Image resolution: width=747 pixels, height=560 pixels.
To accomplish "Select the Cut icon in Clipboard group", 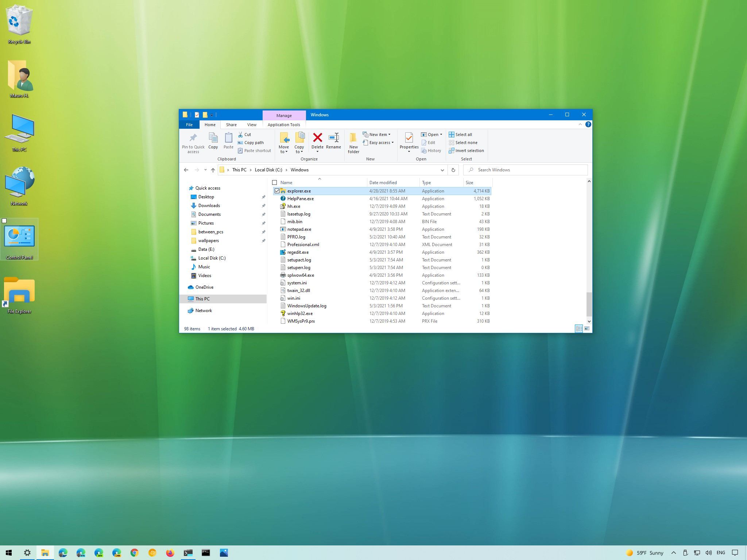I will click(241, 135).
